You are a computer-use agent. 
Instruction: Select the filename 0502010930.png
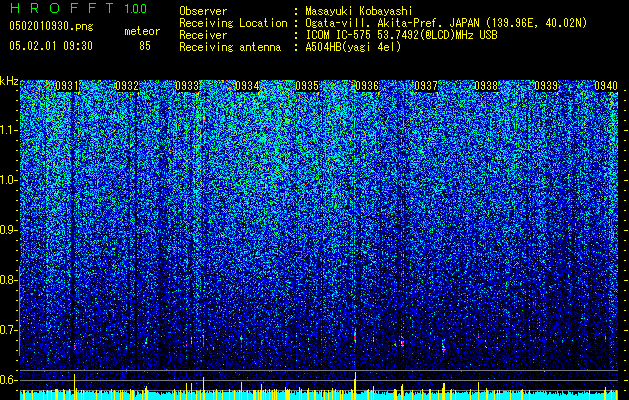51,27
